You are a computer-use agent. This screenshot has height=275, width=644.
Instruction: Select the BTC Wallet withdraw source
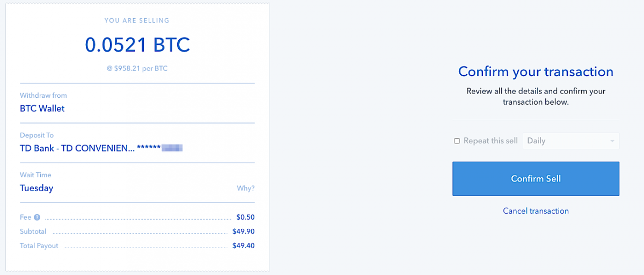[42, 108]
